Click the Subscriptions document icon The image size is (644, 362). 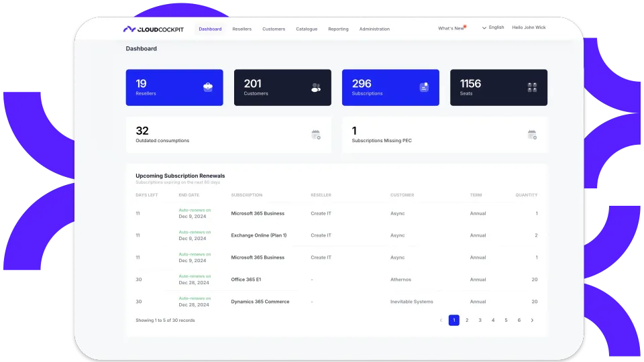424,87
